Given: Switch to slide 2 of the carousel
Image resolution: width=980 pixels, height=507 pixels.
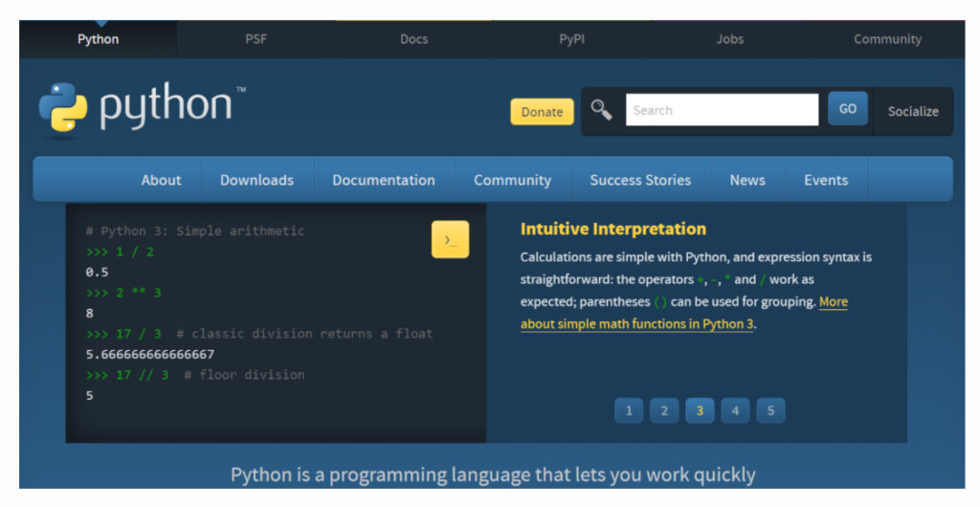Looking at the screenshot, I should [664, 410].
